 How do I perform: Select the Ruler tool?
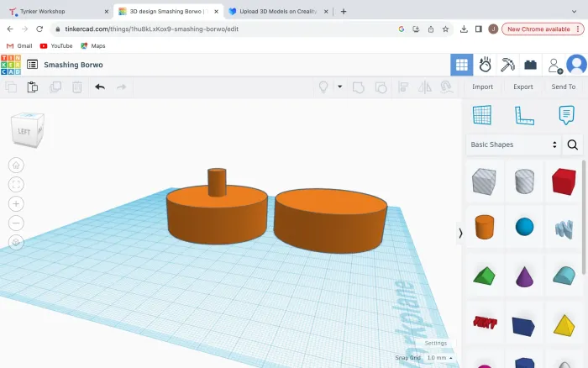524,114
